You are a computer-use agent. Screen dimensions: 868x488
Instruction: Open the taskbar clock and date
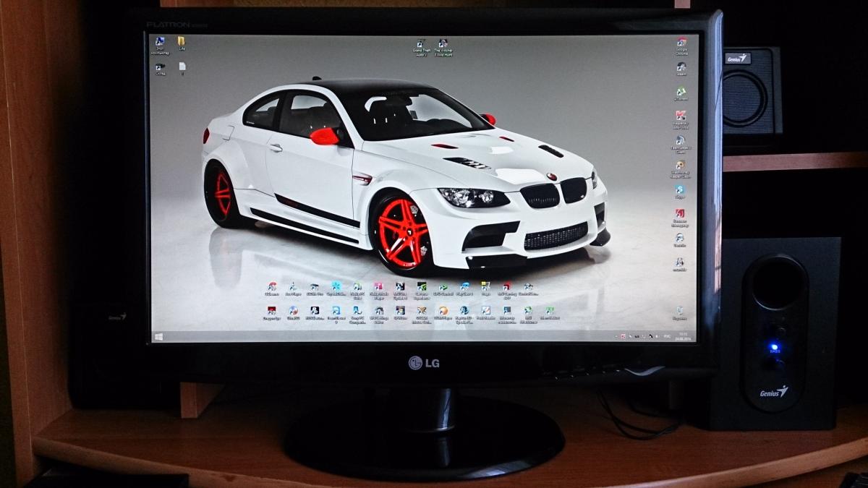683,336
